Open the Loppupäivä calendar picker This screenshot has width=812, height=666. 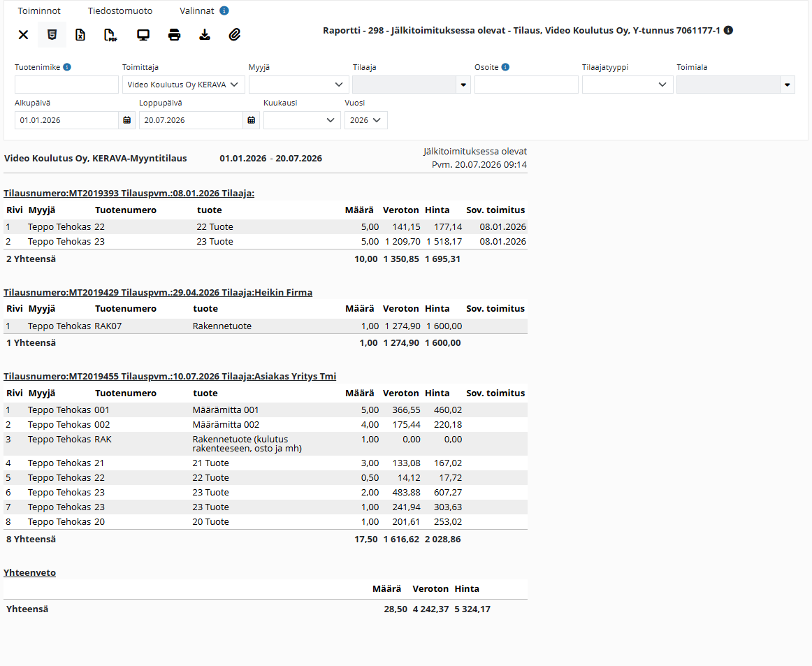251,120
